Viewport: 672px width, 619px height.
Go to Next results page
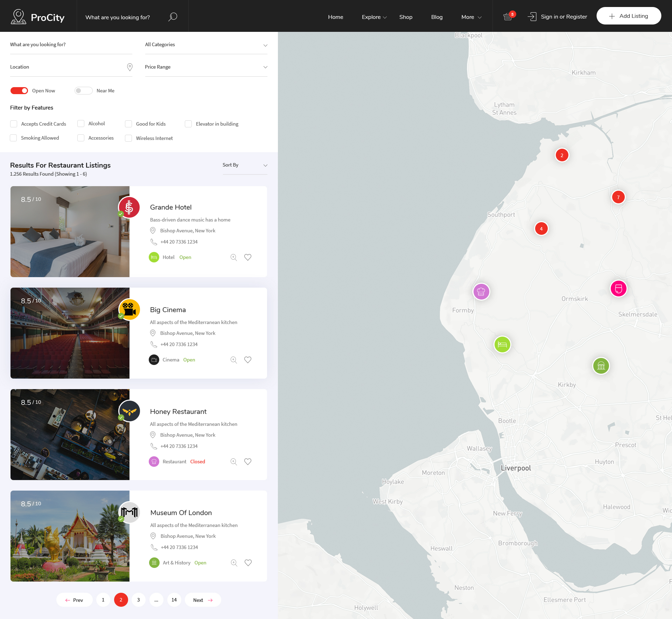[203, 600]
